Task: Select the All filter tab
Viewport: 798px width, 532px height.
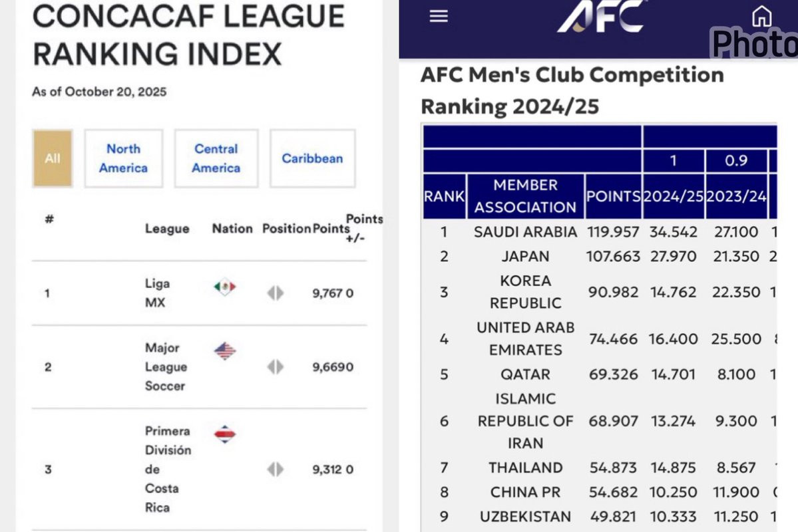Action: pos(53,158)
